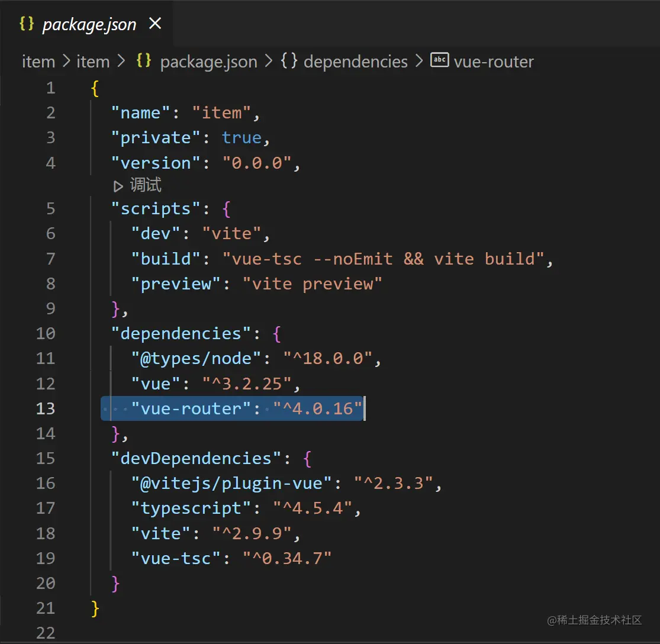
Task: Select the package.json tab
Action: pyautogui.click(x=86, y=24)
